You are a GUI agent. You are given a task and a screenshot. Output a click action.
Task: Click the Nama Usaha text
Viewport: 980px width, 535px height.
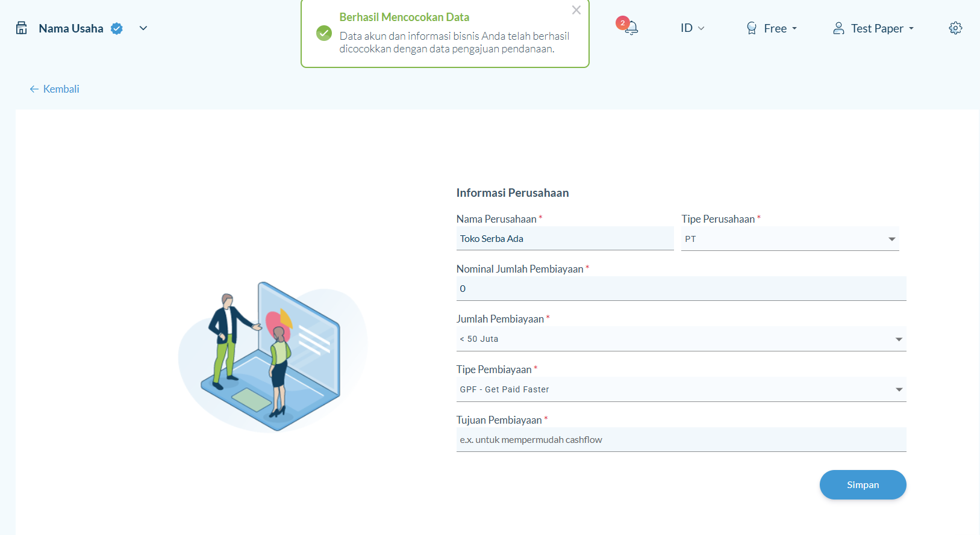(x=71, y=28)
